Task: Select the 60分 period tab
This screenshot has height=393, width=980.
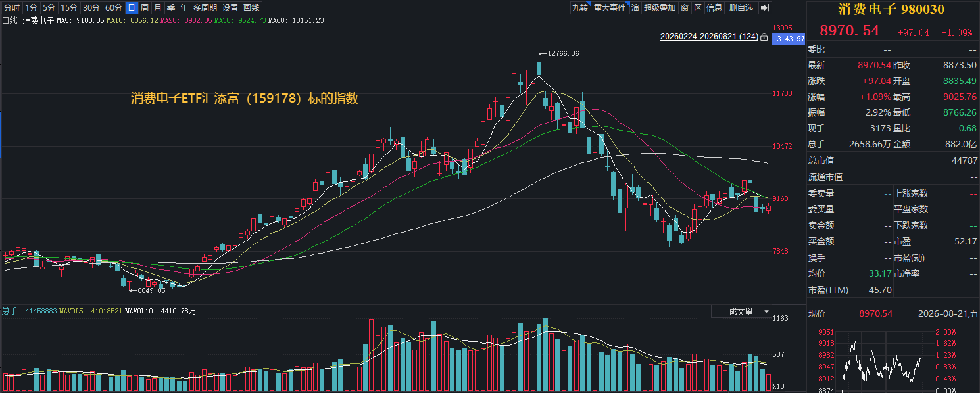Action: [x=114, y=8]
